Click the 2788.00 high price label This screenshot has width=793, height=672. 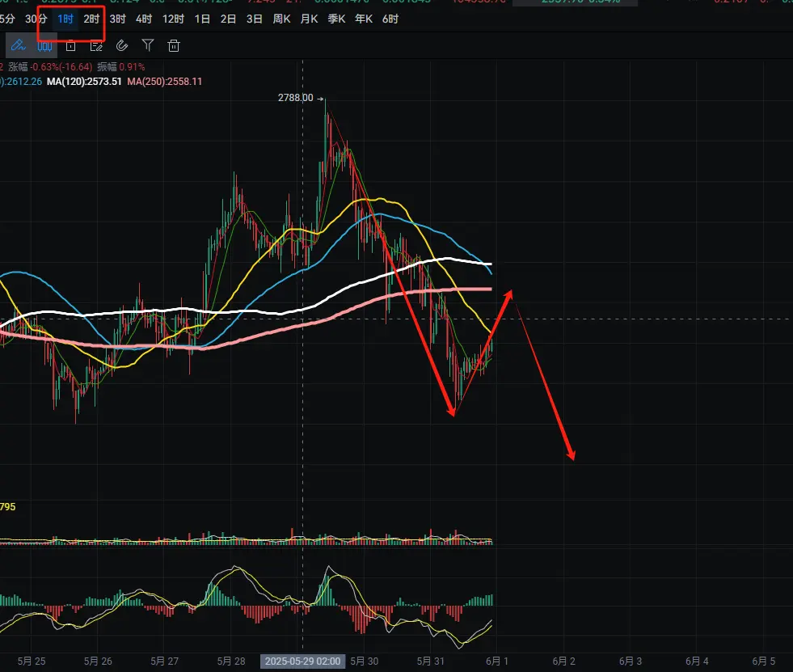(295, 98)
